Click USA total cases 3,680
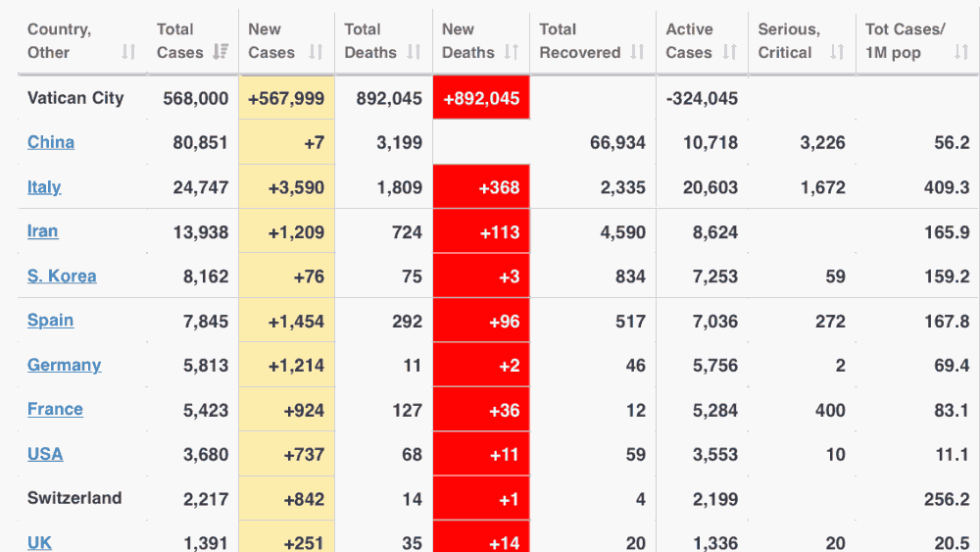This screenshot has height=552, width=980. click(206, 455)
